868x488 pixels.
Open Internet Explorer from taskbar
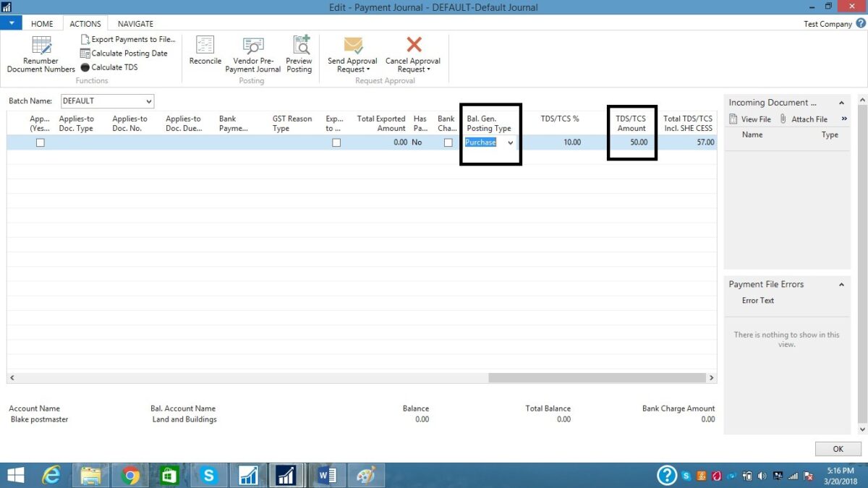pos(51,475)
